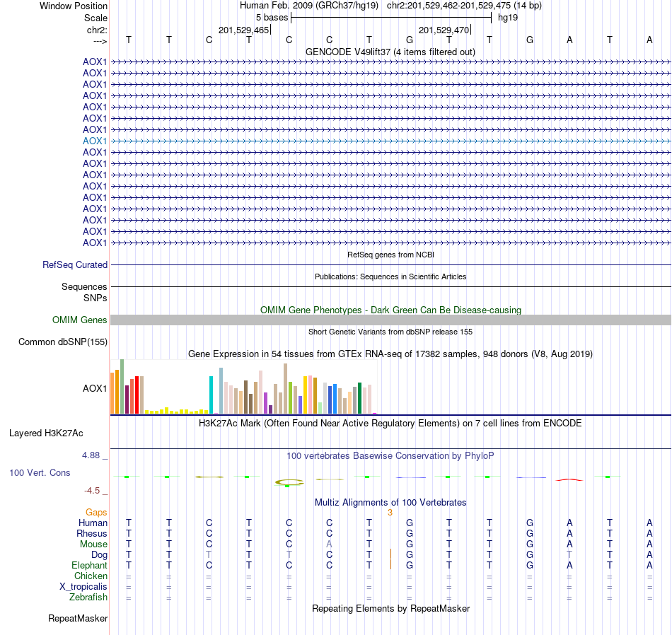Click the orange insertion bar in the Dog row
This screenshot has width=672, height=635.
point(391,554)
